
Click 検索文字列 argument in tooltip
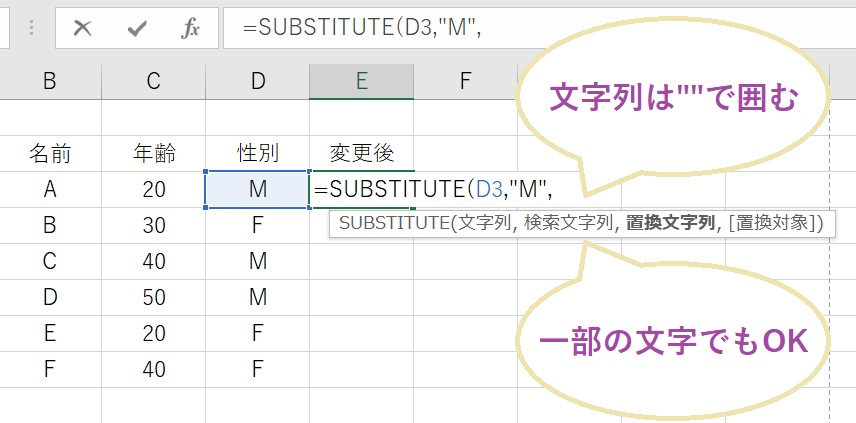pos(568,224)
